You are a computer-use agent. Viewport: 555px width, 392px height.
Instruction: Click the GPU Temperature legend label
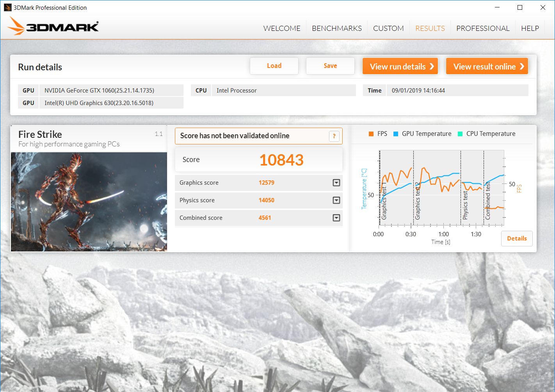427,134
